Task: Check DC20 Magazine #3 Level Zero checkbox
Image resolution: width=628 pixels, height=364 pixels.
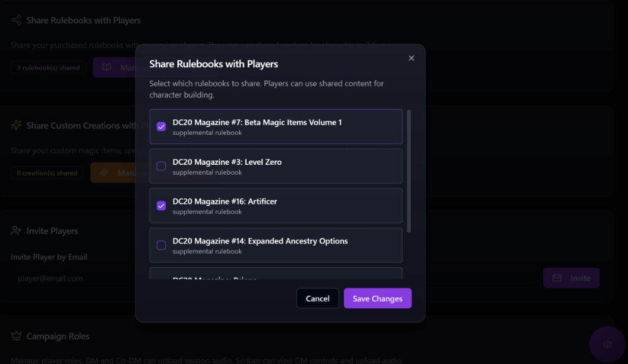Action: (x=161, y=166)
